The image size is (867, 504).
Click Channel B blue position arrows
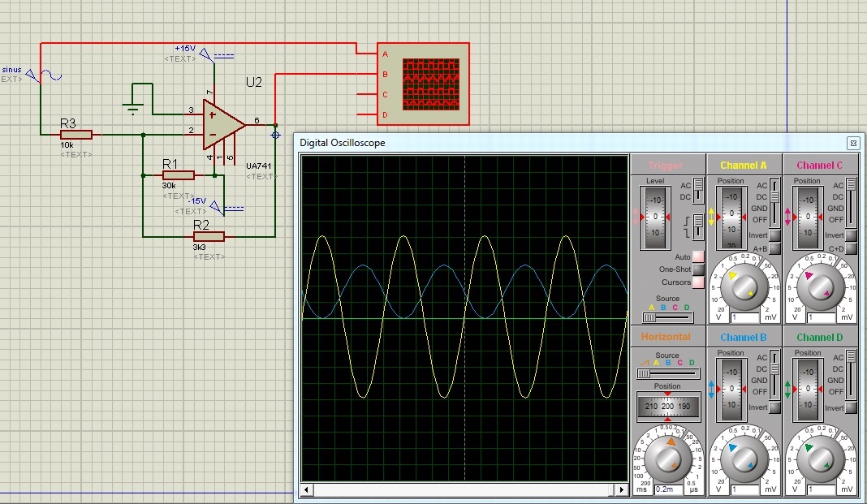click(x=712, y=389)
